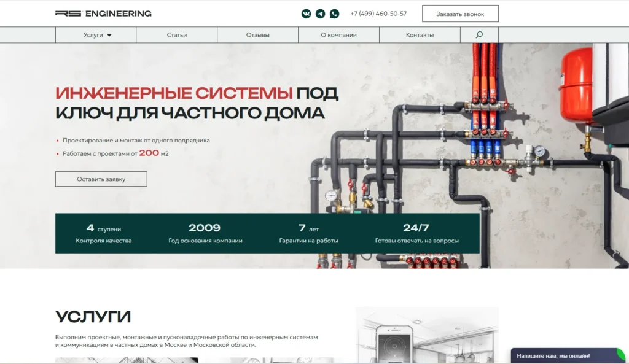Viewport: 629px width, 364px height.
Task: Navigate to Контакты
Action: (419, 35)
